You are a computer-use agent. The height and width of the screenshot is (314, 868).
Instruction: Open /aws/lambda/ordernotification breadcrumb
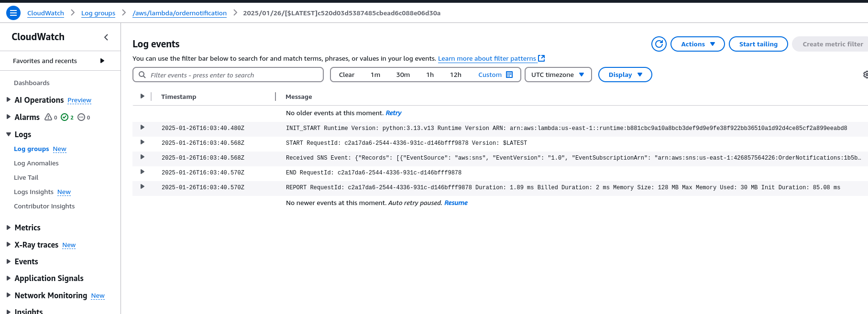[179, 13]
